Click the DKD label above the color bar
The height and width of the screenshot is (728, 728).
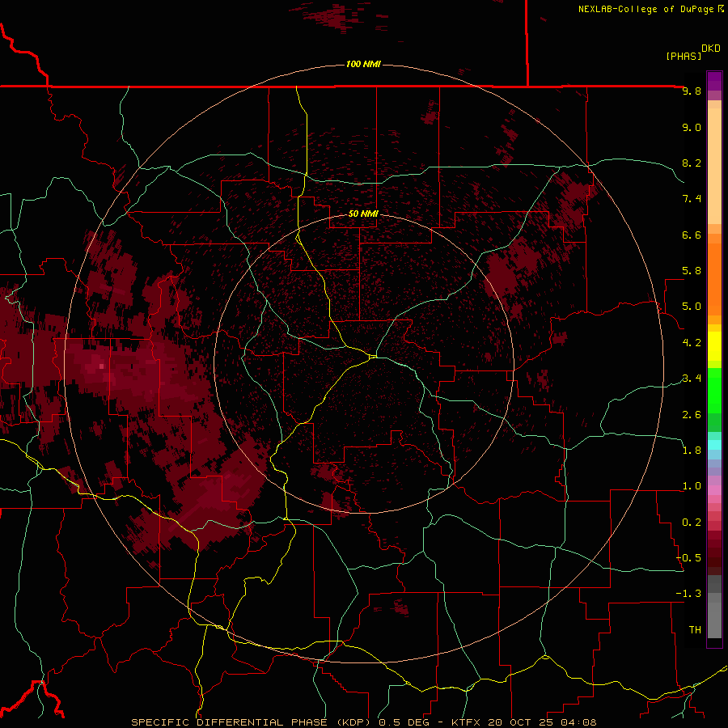711,49
